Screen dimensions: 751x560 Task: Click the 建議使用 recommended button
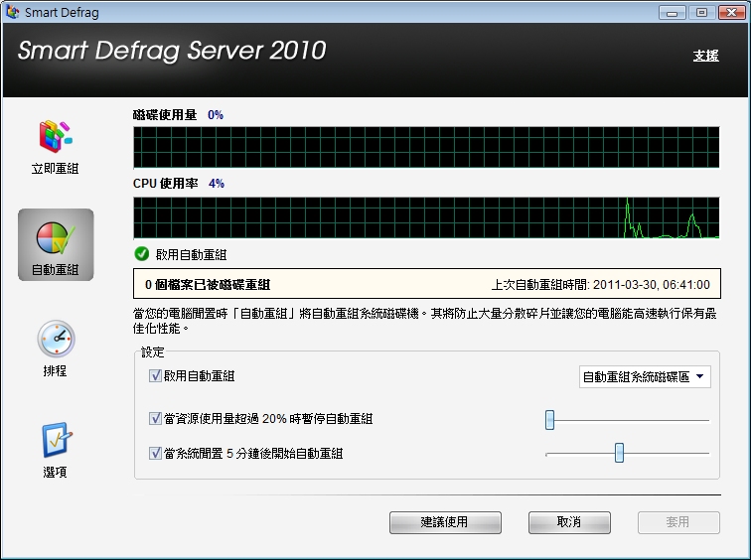click(x=445, y=522)
